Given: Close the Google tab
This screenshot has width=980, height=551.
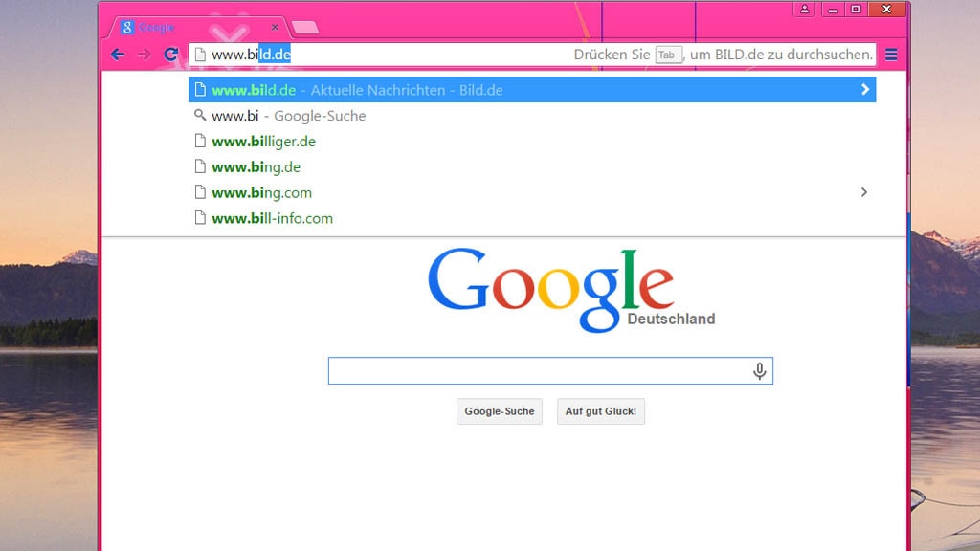Looking at the screenshot, I should (x=275, y=28).
